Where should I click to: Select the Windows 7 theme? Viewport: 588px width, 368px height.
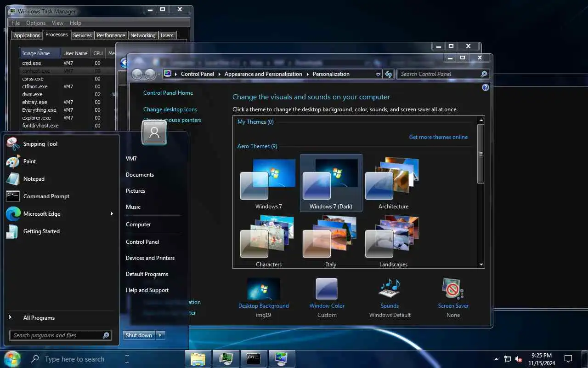pos(268,183)
